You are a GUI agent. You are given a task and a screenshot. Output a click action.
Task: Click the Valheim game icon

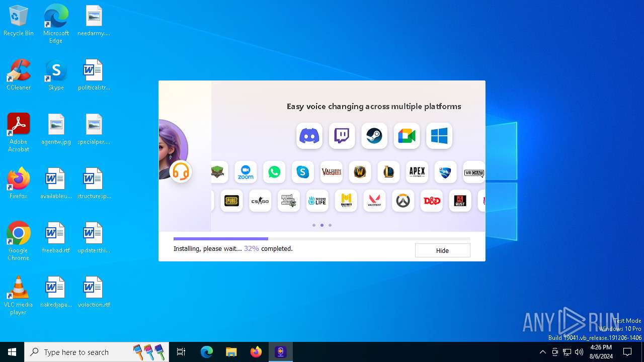332,172
